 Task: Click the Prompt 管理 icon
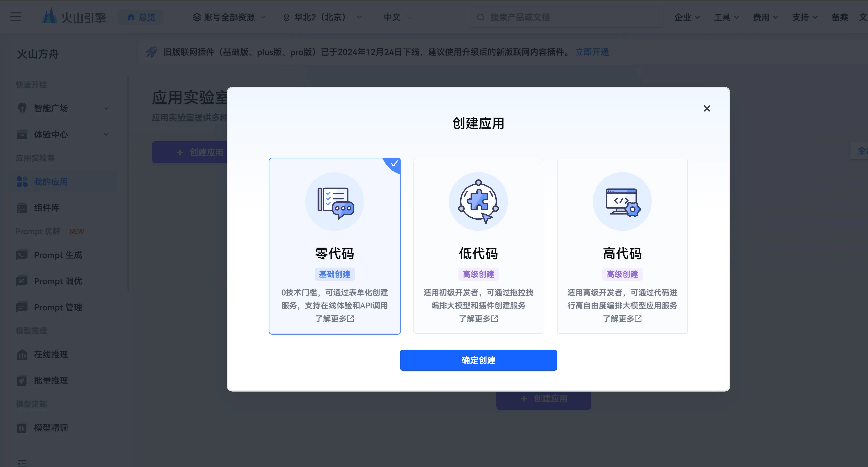point(22,307)
